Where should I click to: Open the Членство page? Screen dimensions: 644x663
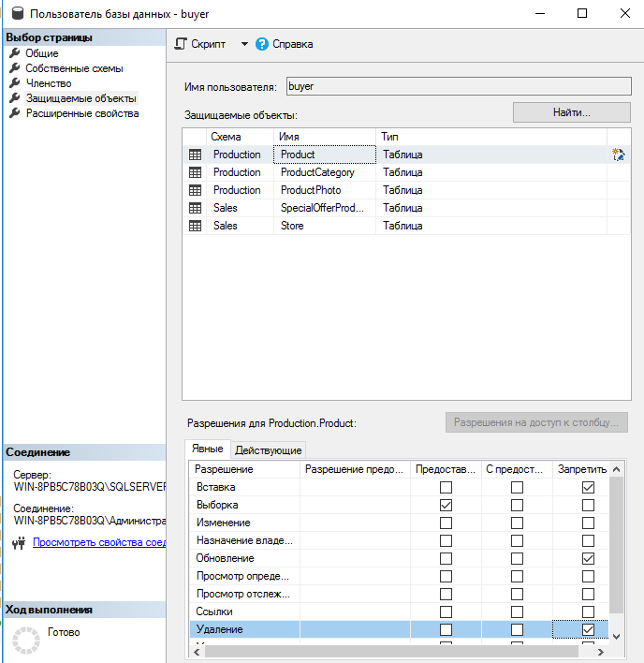tap(49, 83)
